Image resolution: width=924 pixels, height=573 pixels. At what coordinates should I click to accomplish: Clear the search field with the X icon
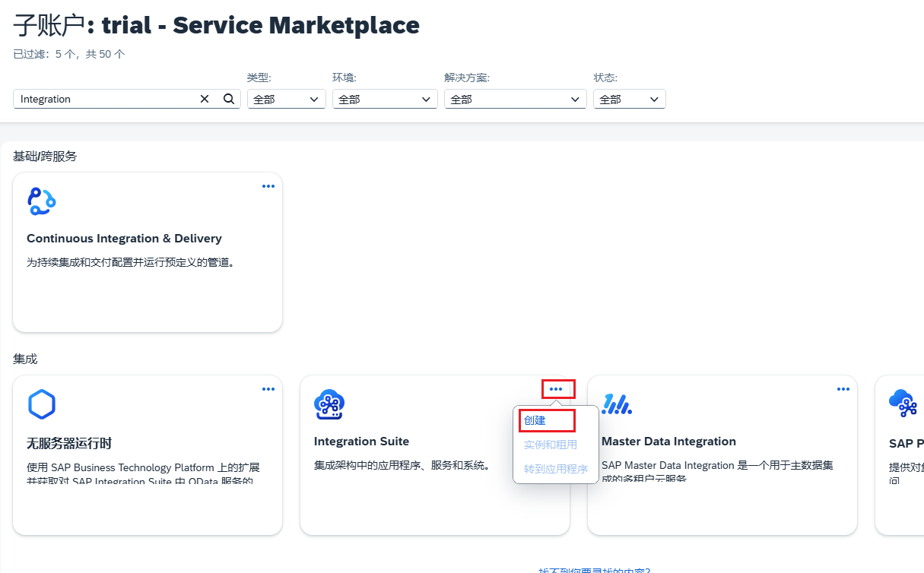204,99
